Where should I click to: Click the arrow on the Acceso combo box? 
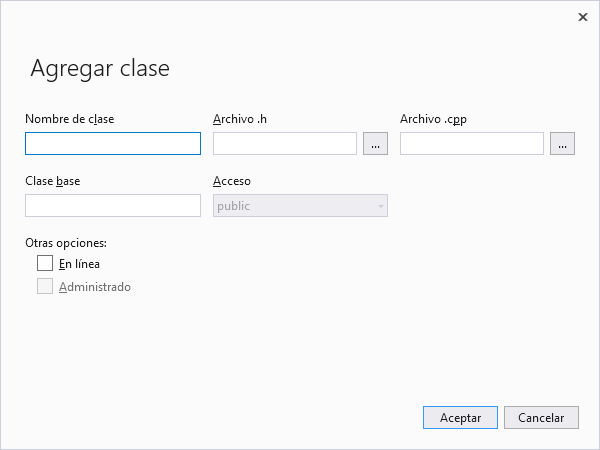click(x=380, y=206)
